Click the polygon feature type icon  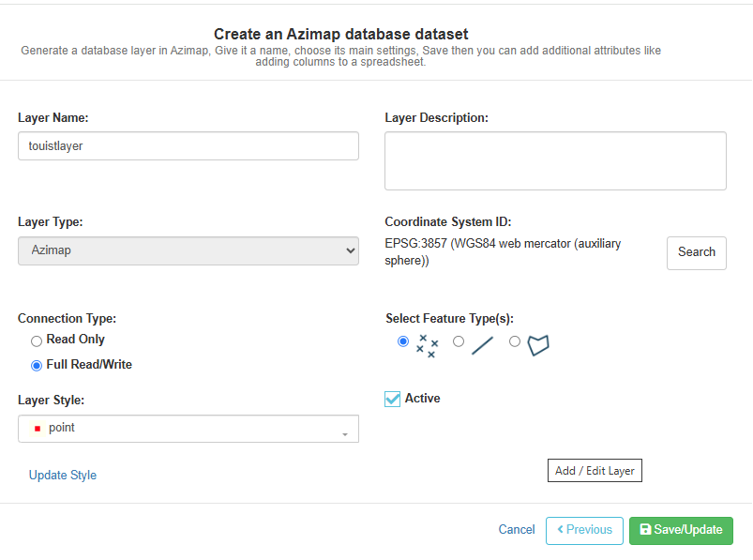click(x=538, y=345)
